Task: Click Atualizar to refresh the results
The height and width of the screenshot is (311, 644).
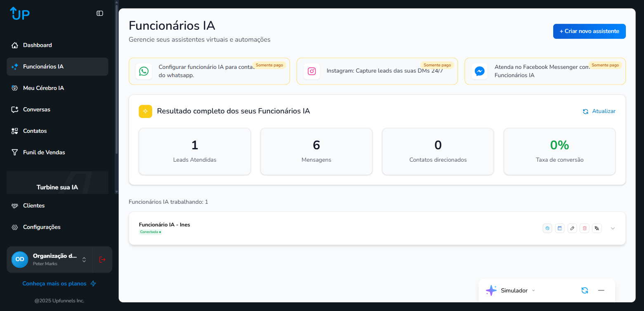Action: (599, 111)
